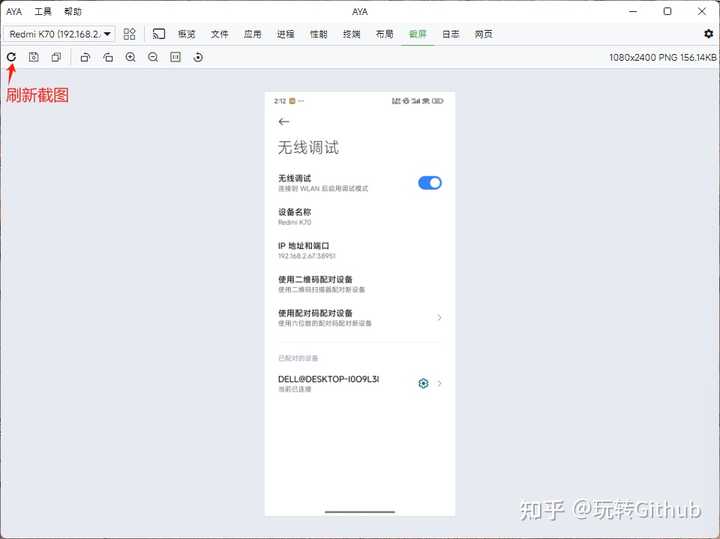The image size is (720, 539).
Task: Open the device manager grid icon
Action: 129,34
